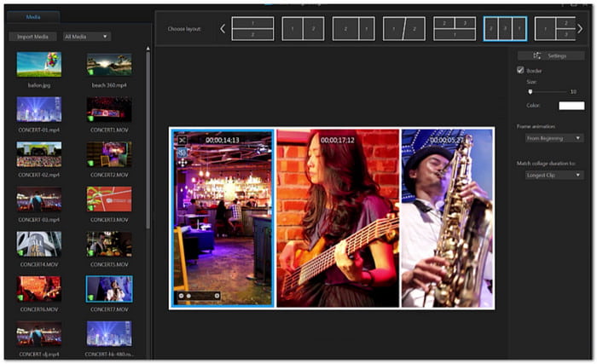The image size is (597, 364).
Task: Choose layout with two top frames and one bottom
Action: click(455, 28)
